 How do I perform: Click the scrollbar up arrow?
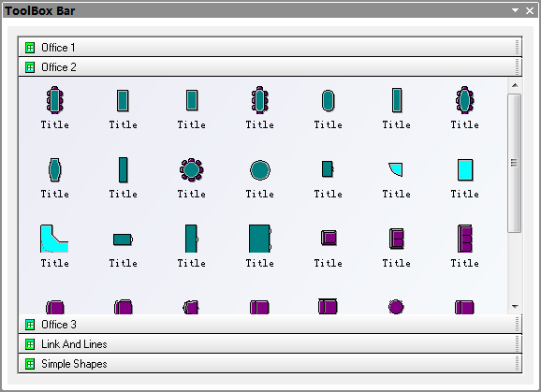click(x=515, y=85)
